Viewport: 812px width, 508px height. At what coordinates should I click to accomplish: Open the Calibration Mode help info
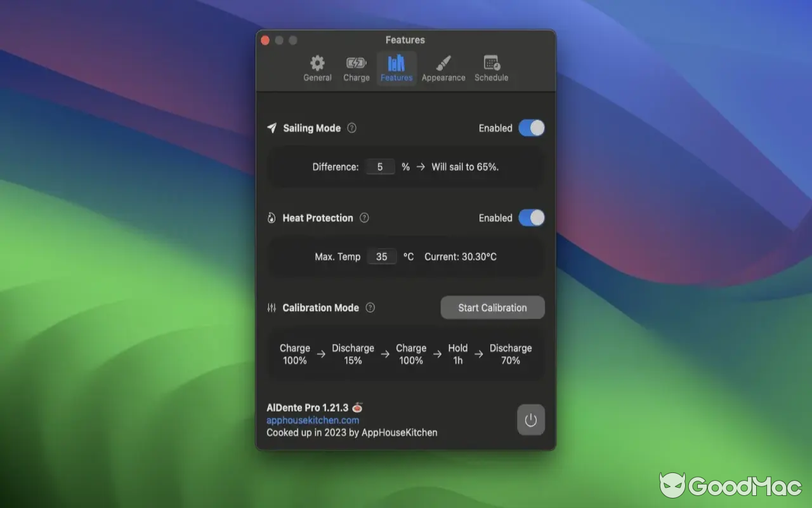(370, 307)
